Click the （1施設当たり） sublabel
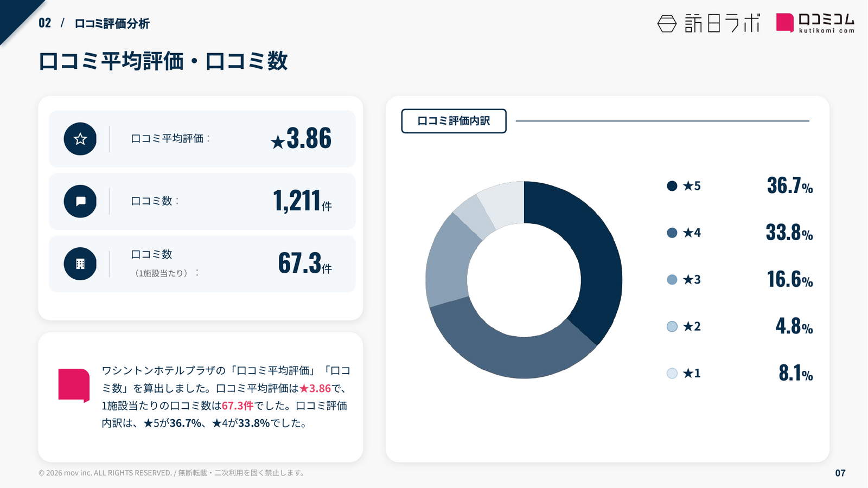Image resolution: width=868 pixels, height=488 pixels. (x=161, y=273)
